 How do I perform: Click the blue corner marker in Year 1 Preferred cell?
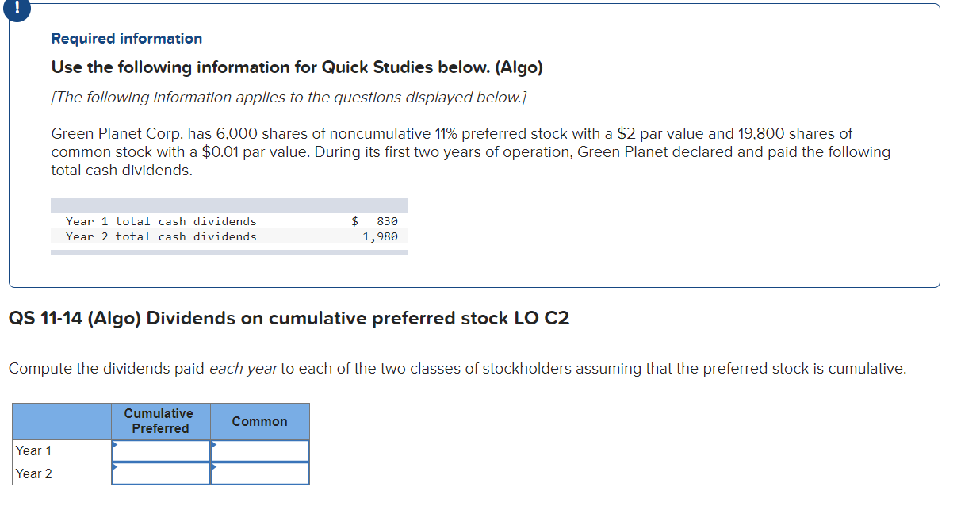pos(116,444)
